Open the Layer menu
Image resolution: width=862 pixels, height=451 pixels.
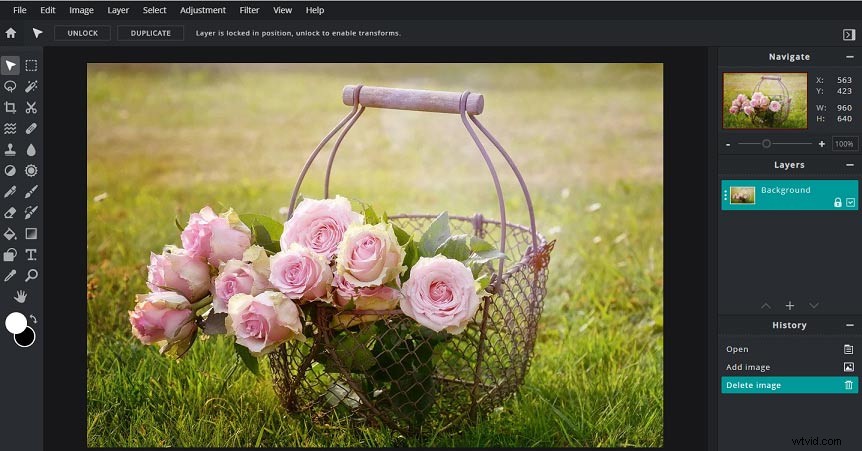[118, 10]
